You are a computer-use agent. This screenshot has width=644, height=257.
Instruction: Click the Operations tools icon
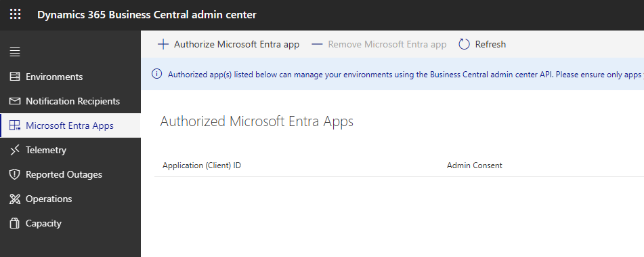[x=15, y=199]
